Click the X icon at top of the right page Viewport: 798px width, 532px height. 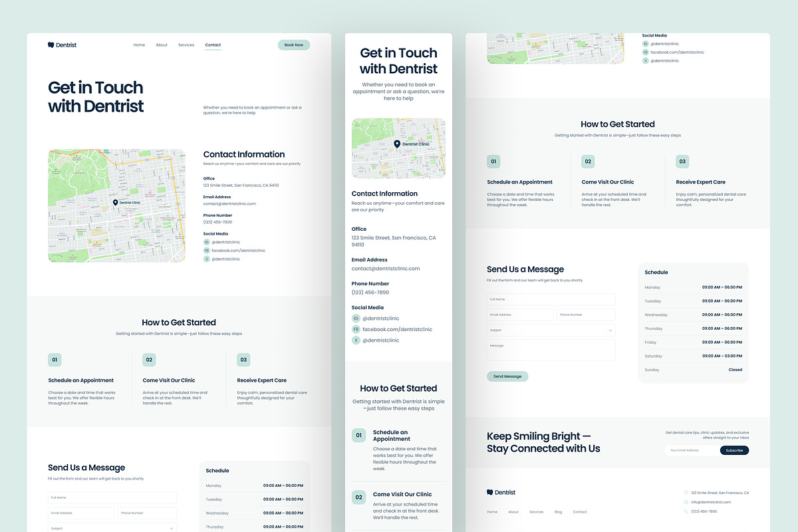pyautogui.click(x=645, y=61)
